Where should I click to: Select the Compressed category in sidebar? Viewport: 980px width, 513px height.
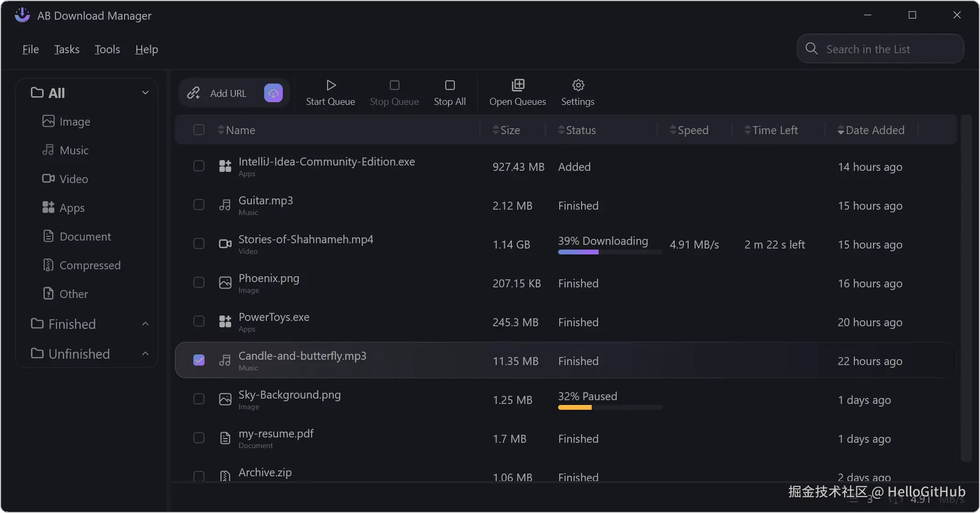(x=89, y=266)
